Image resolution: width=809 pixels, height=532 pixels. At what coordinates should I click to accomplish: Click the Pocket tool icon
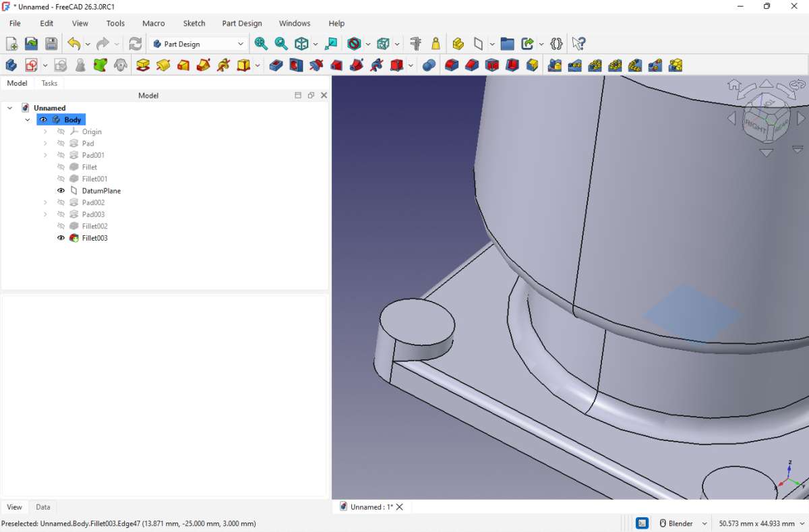pyautogui.click(x=276, y=65)
